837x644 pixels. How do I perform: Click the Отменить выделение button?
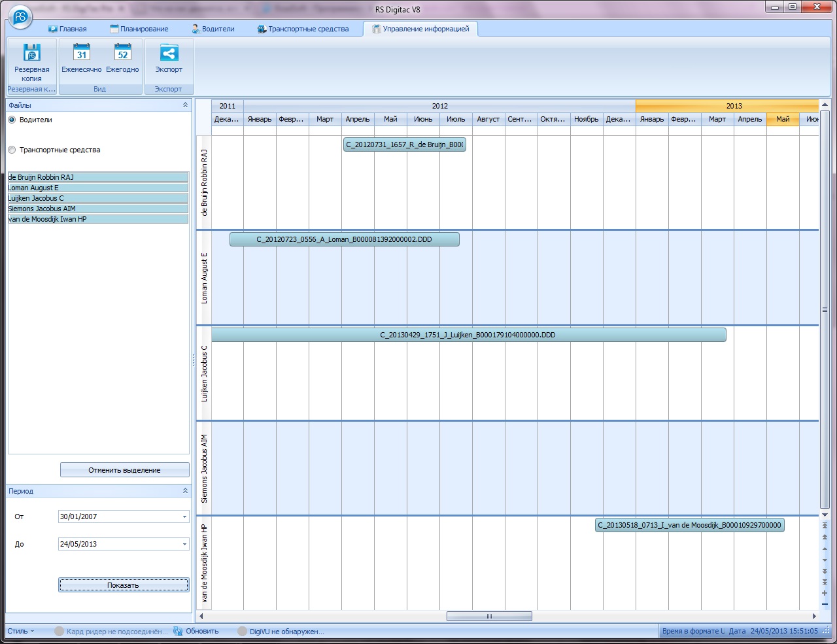(x=124, y=470)
